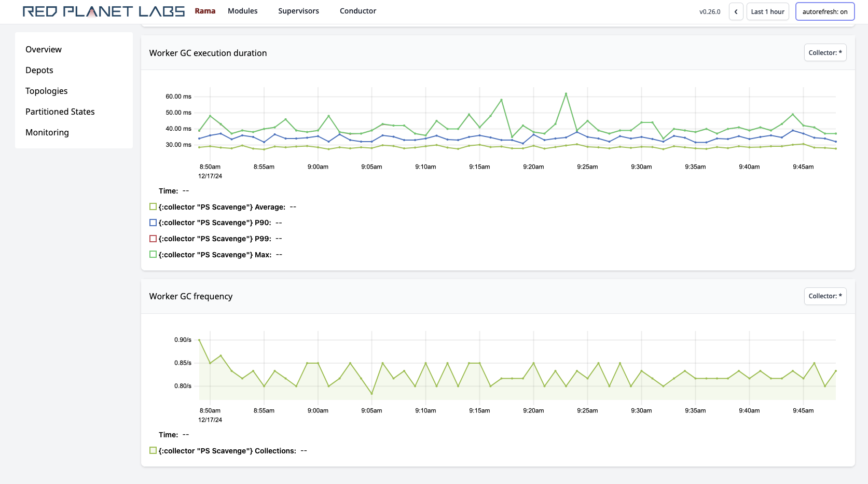
Task: Open the Supervisors menu item
Action: point(298,11)
